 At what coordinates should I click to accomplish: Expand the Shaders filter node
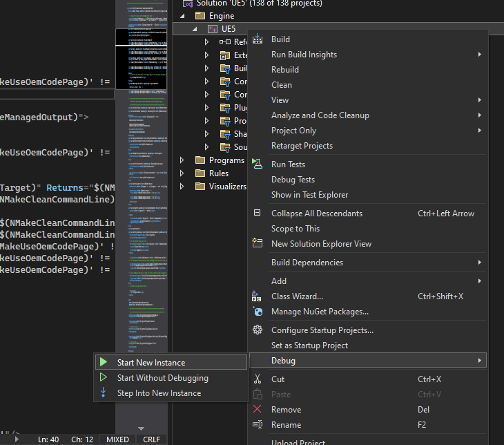point(206,134)
